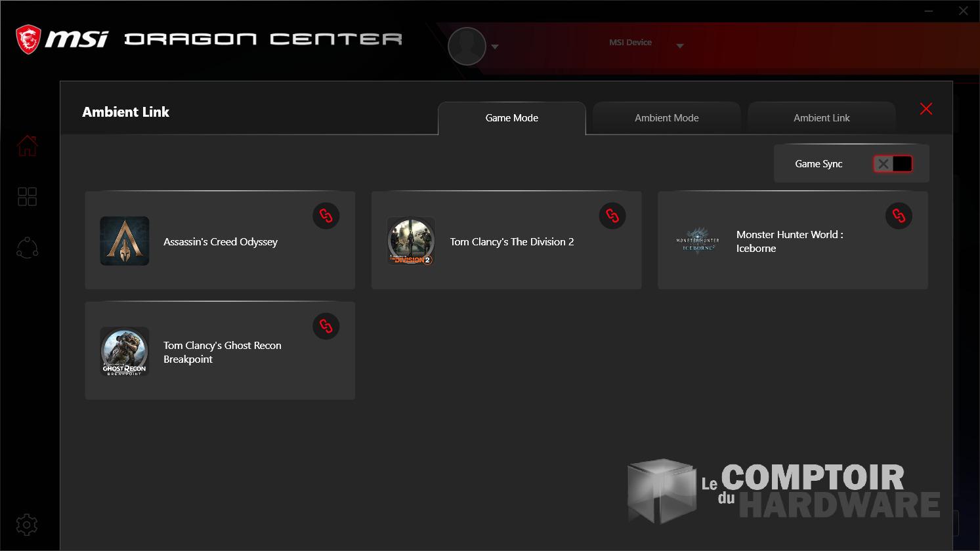This screenshot has width=980, height=551.
Task: Click the link icon on Assassin's Creed Odyssey
Action: tap(326, 216)
